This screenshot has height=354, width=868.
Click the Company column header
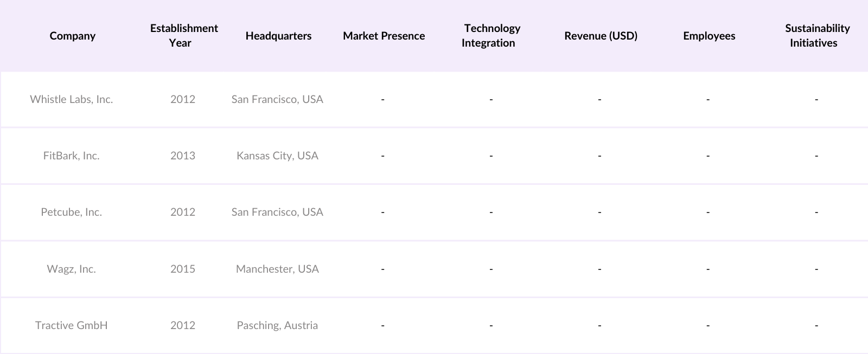(72, 36)
